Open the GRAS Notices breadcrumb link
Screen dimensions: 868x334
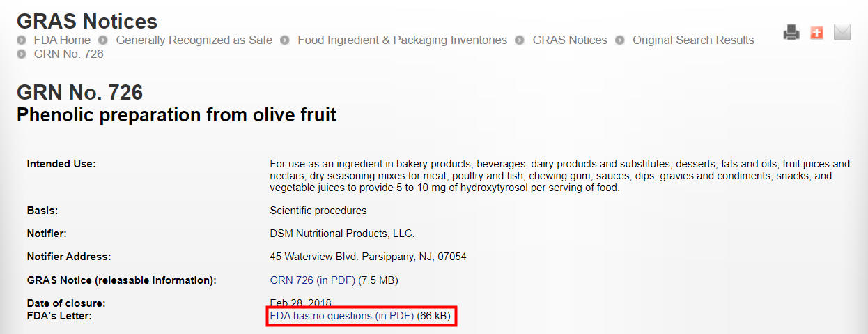coord(570,40)
